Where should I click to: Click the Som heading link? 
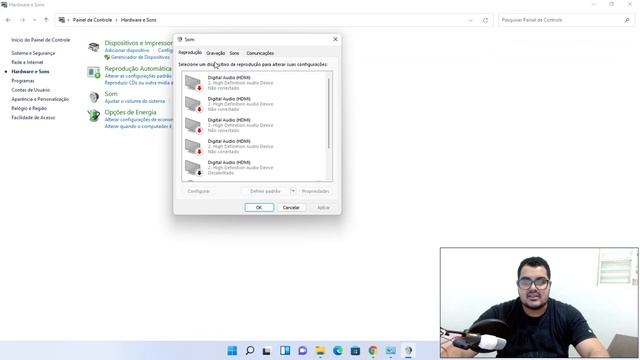coord(111,93)
